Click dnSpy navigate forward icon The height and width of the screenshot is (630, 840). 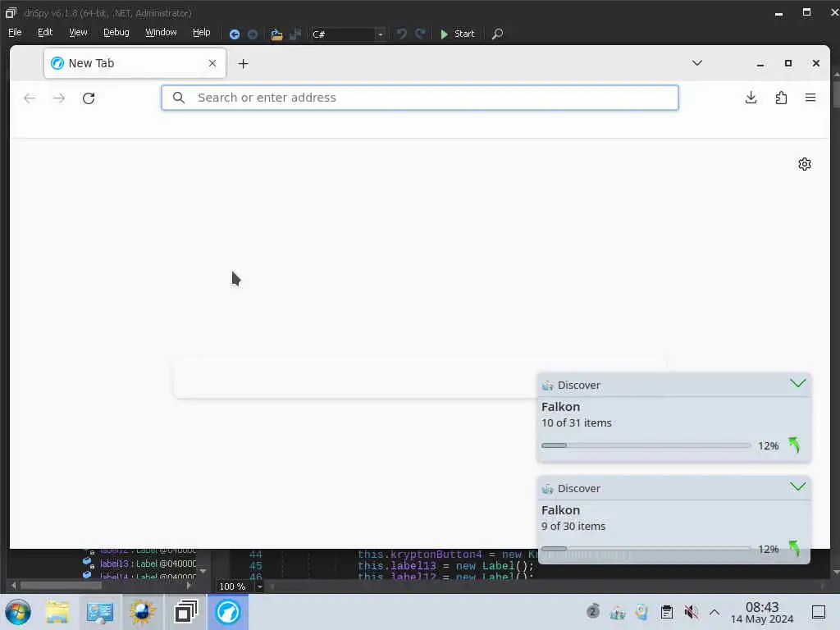253,34
